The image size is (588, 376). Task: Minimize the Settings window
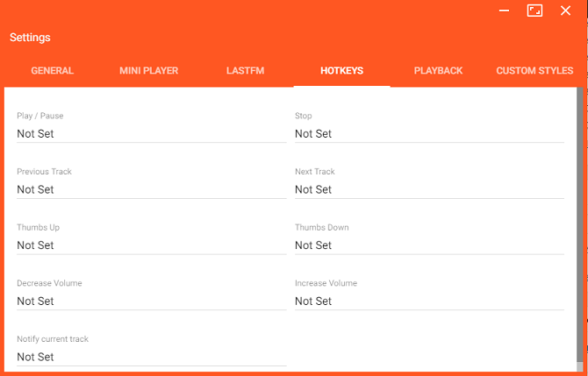pyautogui.click(x=505, y=11)
